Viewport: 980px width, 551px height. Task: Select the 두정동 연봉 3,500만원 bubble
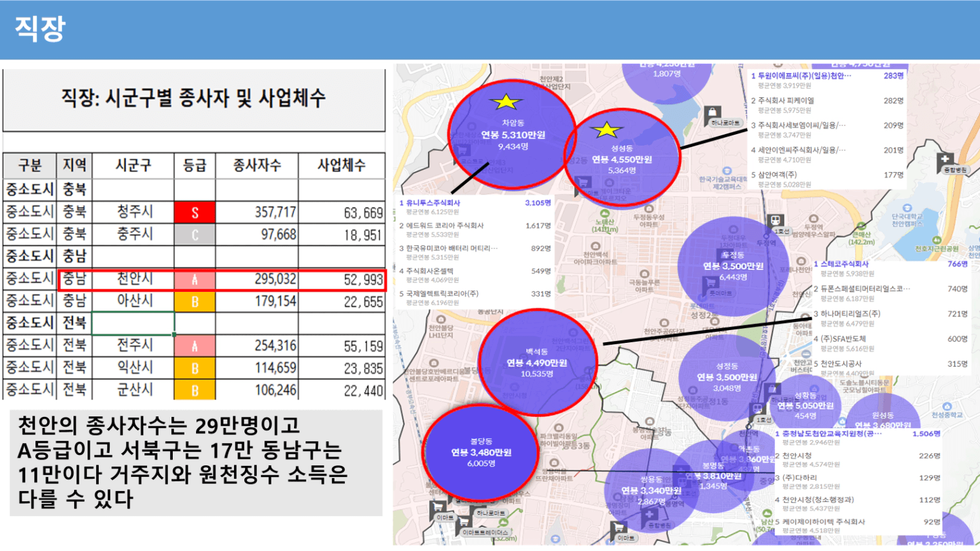[733, 266]
